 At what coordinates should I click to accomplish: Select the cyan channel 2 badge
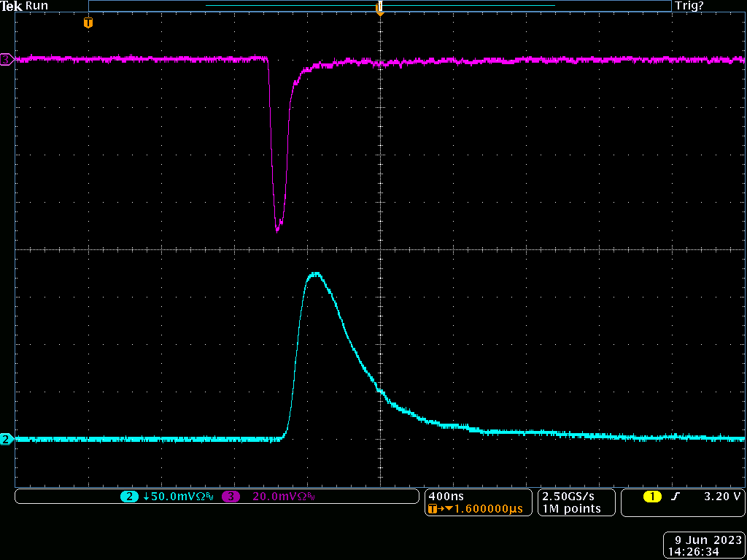(x=129, y=497)
